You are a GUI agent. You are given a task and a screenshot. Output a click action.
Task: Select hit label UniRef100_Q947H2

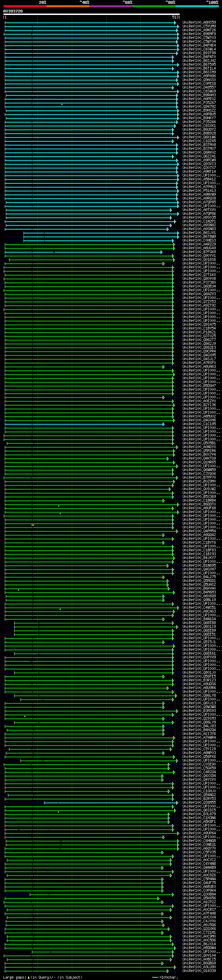(x=199, y=106)
